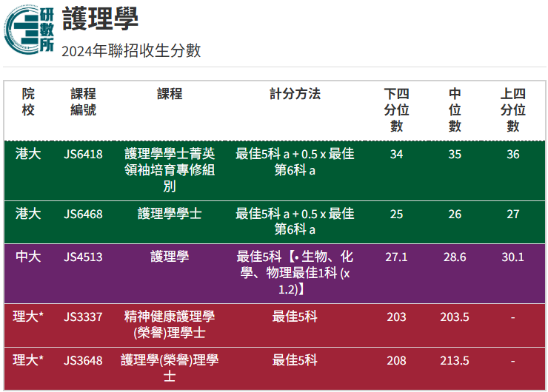Image resolution: width=548 pixels, height=392 pixels.
Task: Click the 生物、化學、物理 scoring method cell
Action: tap(295, 273)
